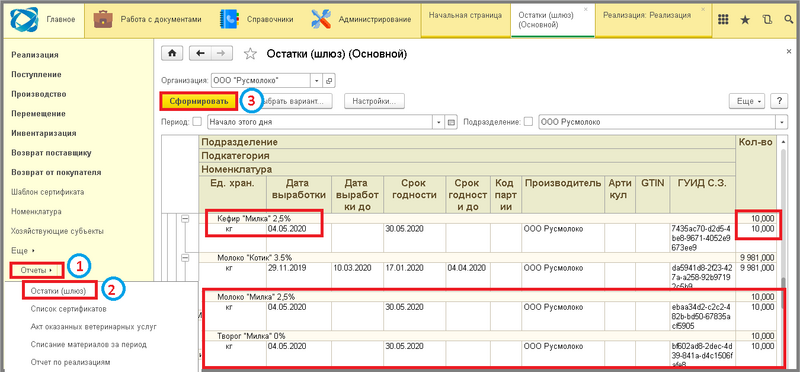
Task: Open Шаблон сертификата in the sidebar
Action: (47, 192)
